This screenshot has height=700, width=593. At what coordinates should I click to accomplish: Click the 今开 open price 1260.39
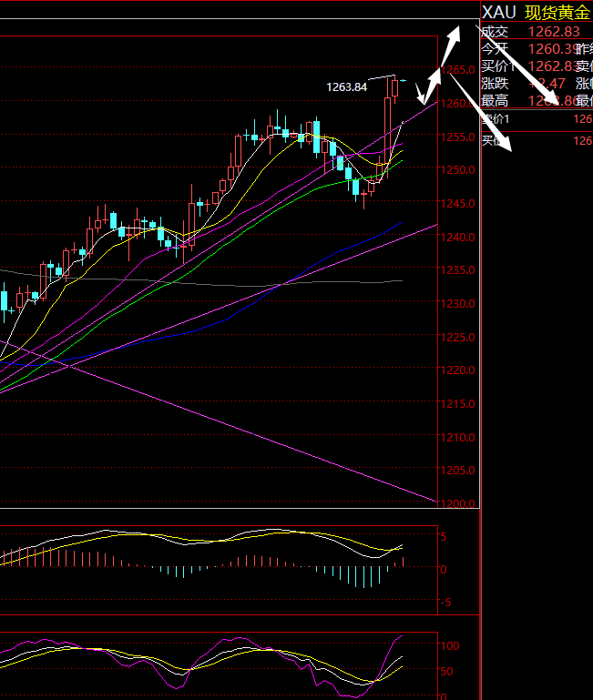[552, 48]
